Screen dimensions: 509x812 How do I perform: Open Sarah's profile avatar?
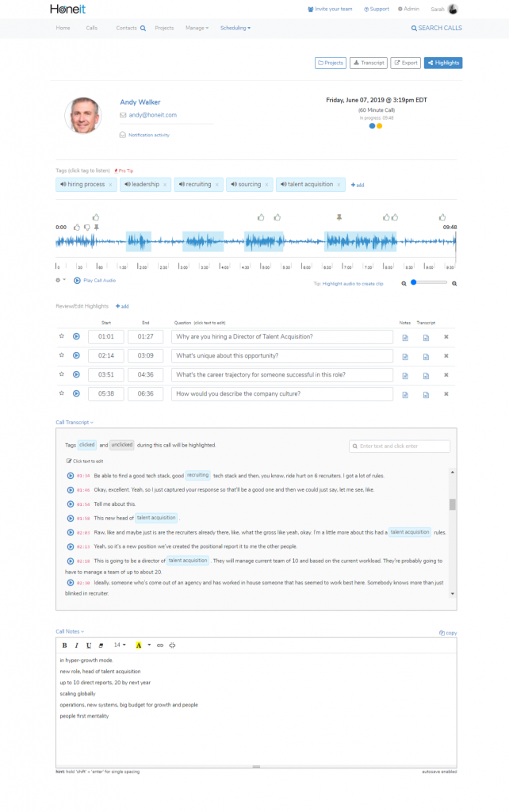453,9
